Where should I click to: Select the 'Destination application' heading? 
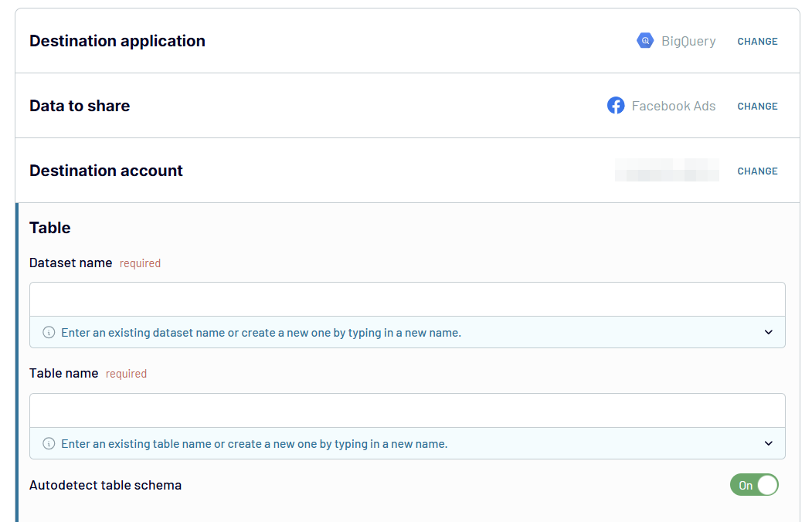tap(117, 41)
